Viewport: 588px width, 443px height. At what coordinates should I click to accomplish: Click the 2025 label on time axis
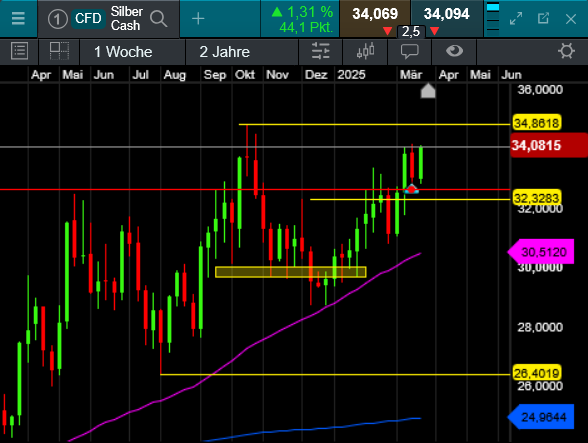pyautogui.click(x=351, y=75)
